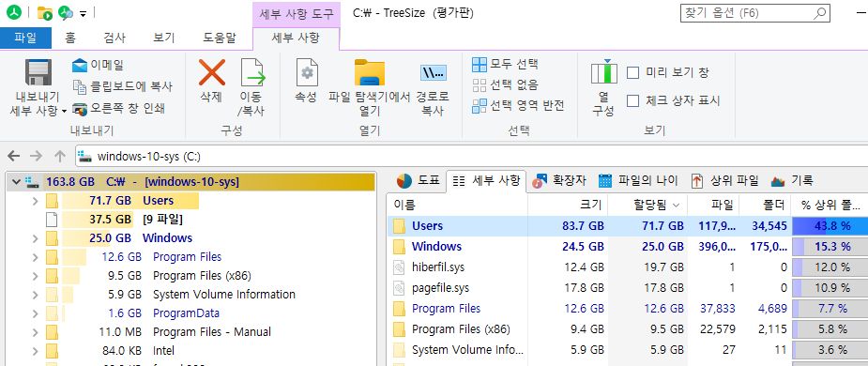Image resolution: width=868 pixels, height=366 pixels.
Task: Switch to the Age of files tab
Action: (x=638, y=180)
